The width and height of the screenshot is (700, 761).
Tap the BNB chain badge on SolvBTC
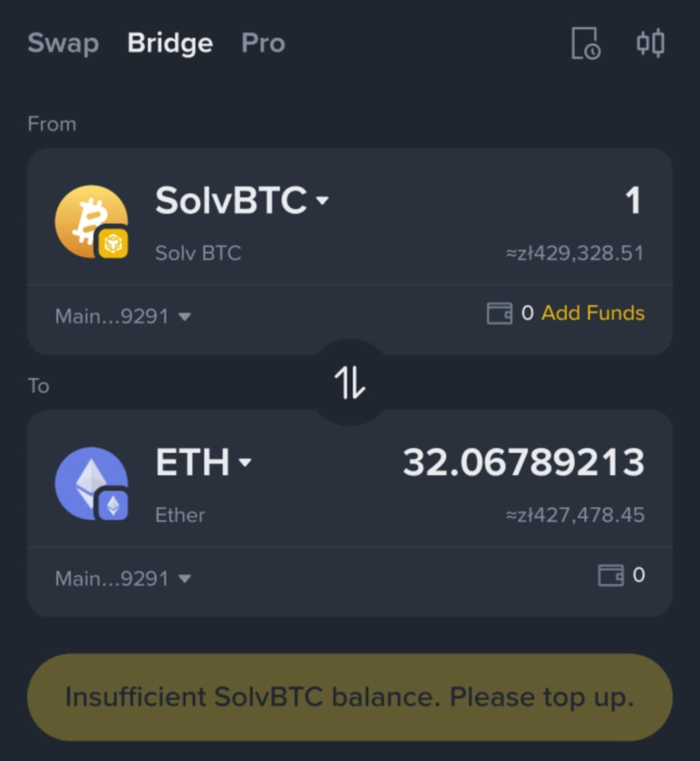coord(114,243)
